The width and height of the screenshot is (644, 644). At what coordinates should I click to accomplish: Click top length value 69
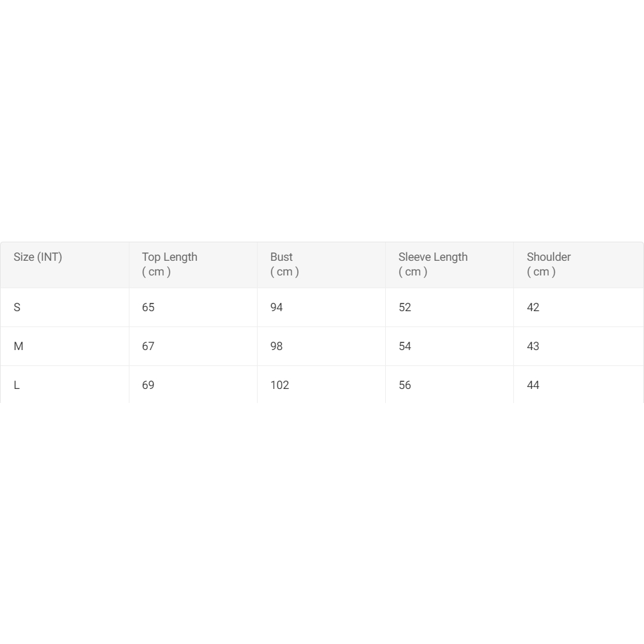click(x=149, y=385)
